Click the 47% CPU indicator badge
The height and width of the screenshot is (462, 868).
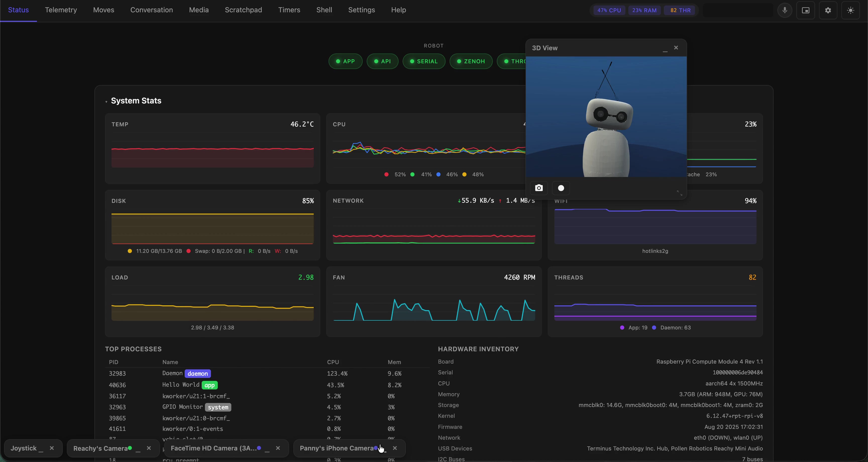point(609,11)
